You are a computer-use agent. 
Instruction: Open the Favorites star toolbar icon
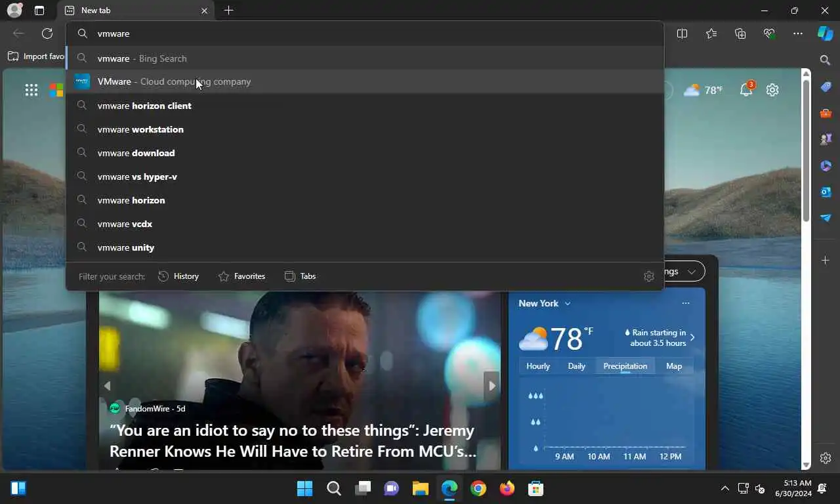(711, 33)
